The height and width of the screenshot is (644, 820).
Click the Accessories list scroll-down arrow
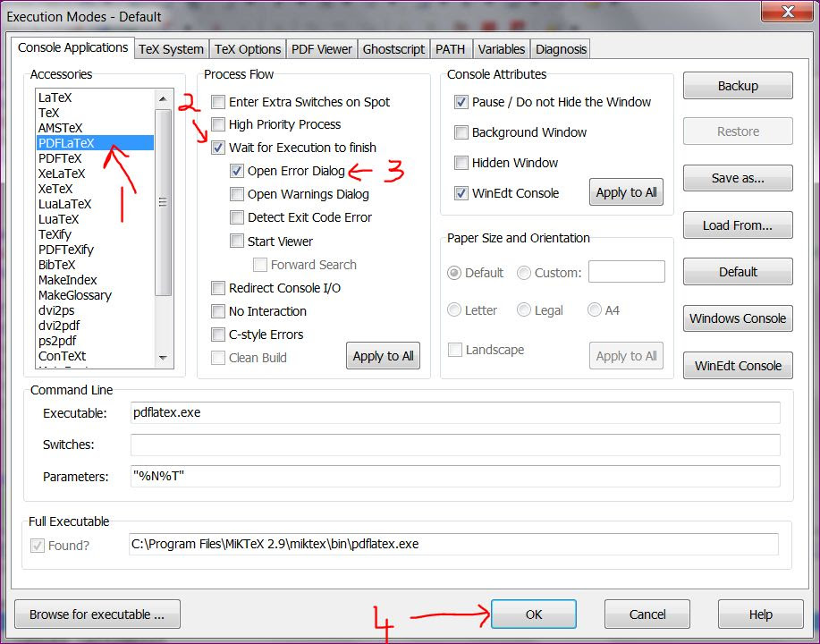point(163,358)
